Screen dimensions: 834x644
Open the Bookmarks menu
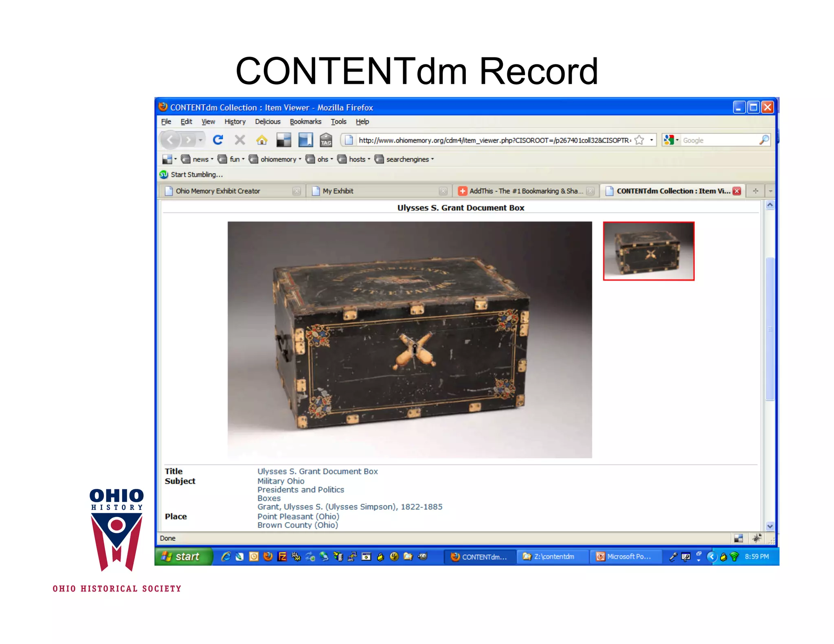click(x=305, y=121)
